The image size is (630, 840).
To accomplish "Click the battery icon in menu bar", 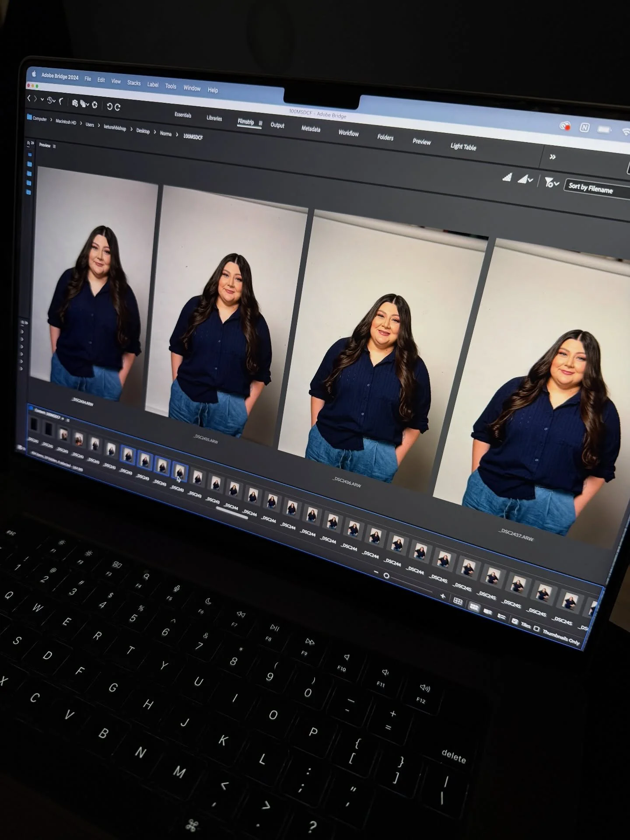I will [x=604, y=130].
